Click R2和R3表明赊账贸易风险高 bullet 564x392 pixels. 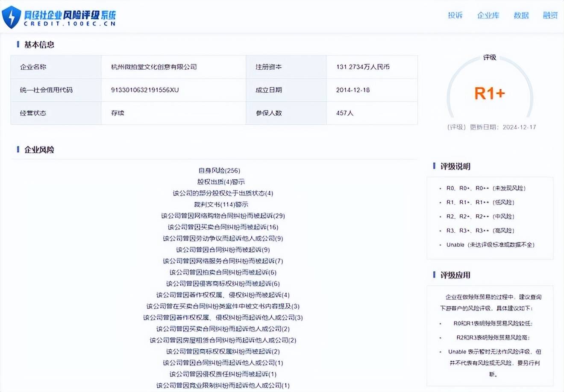(493, 337)
